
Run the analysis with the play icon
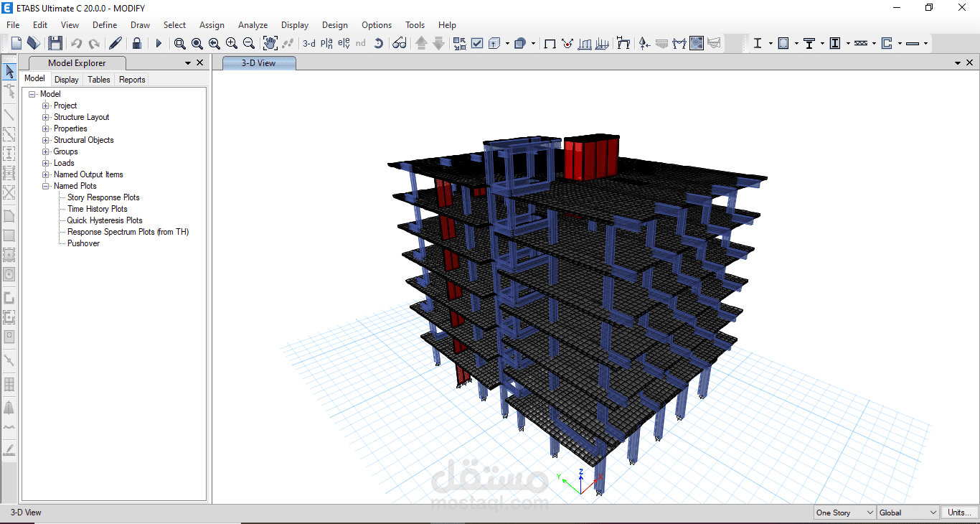pos(159,44)
